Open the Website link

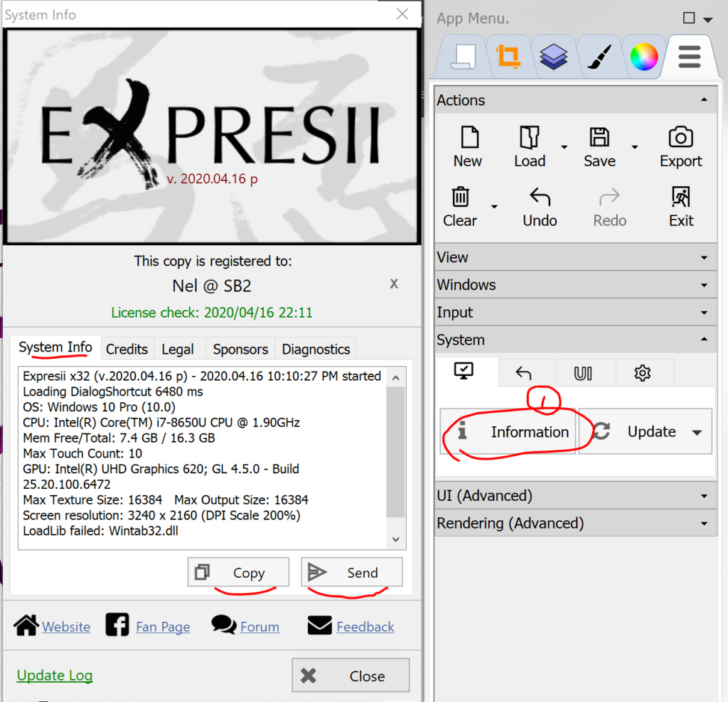click(66, 627)
